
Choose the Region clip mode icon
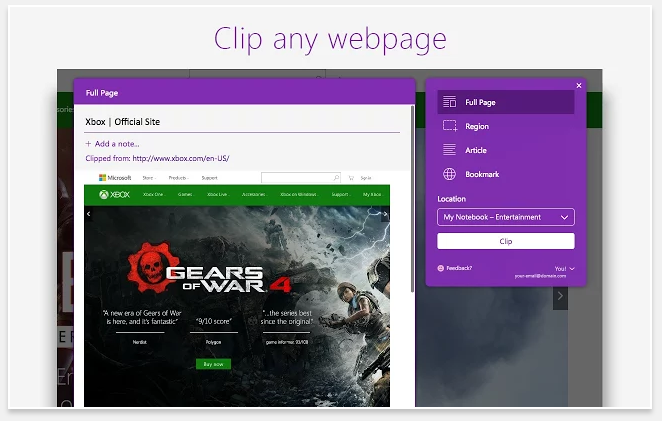[x=450, y=126]
